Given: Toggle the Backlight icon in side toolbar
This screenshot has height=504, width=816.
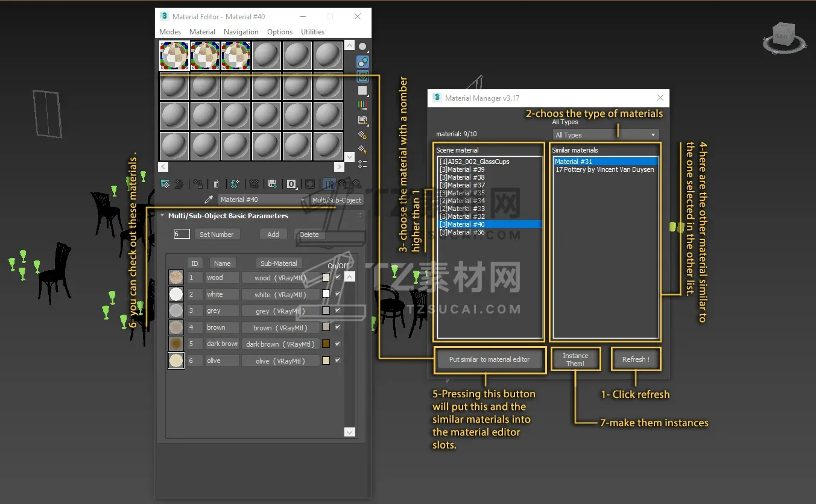Looking at the screenshot, I should tap(362, 61).
